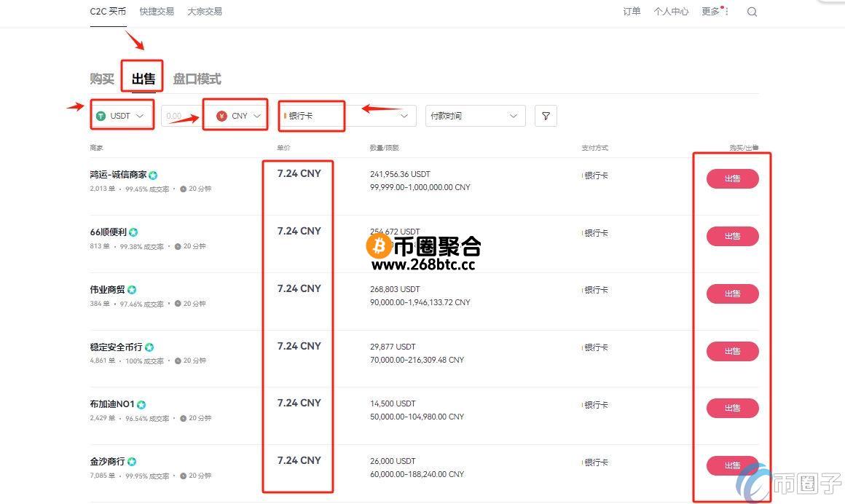Click the 99,999.00-1,000,000.00 CNY limit
This screenshot has width=845, height=504.
(x=420, y=187)
